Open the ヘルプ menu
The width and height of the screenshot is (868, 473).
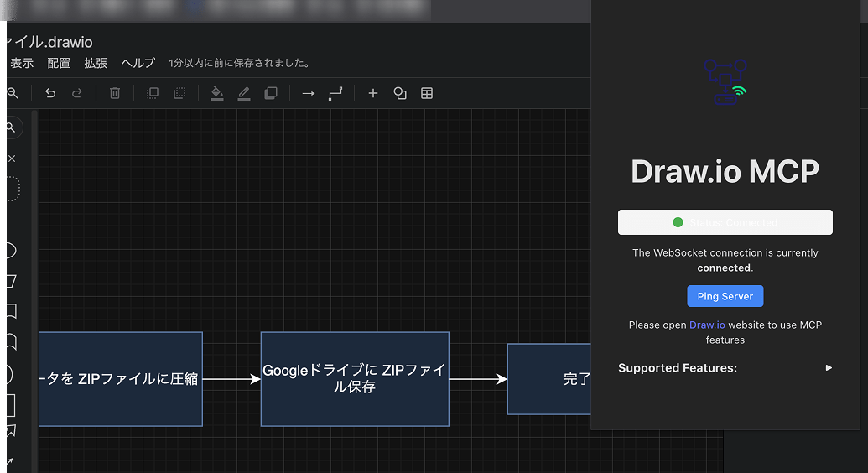[x=138, y=63]
